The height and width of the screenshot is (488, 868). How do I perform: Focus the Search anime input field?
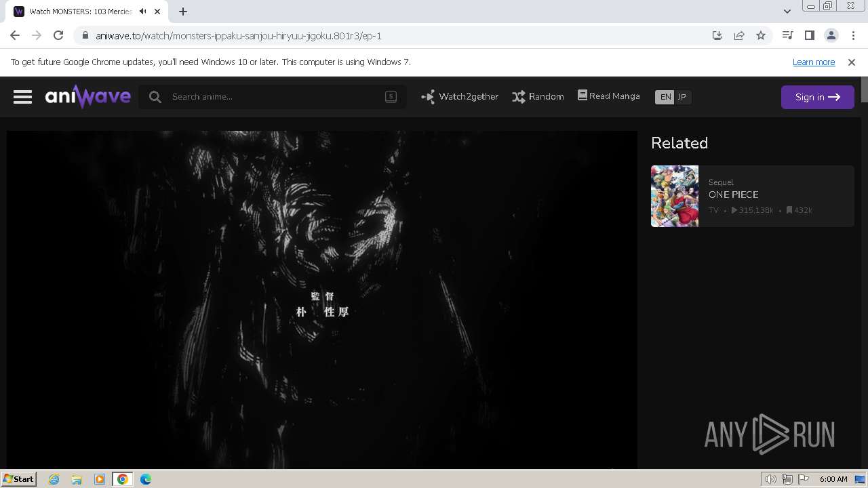[273, 97]
